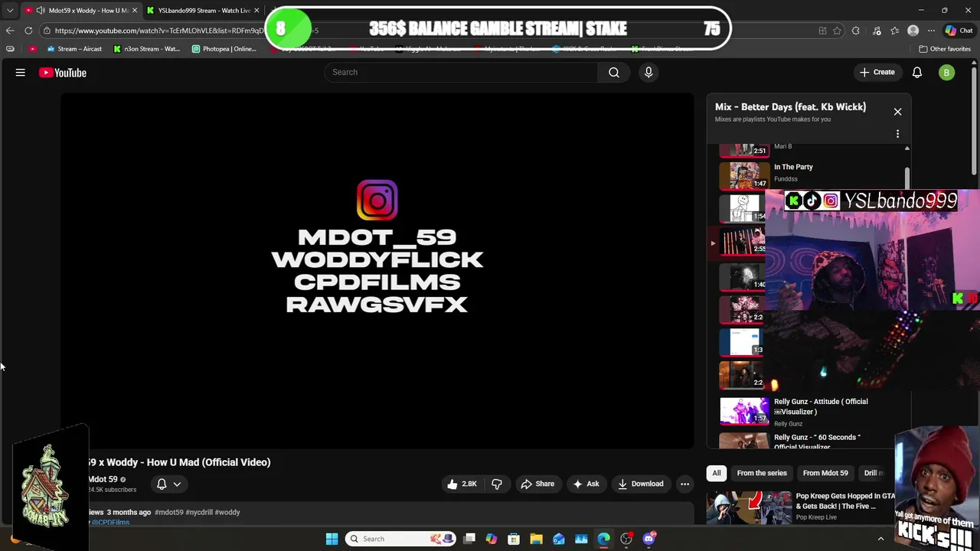Open the 'Other favorites' folder
This screenshot has height=551, width=980.
(x=945, y=49)
